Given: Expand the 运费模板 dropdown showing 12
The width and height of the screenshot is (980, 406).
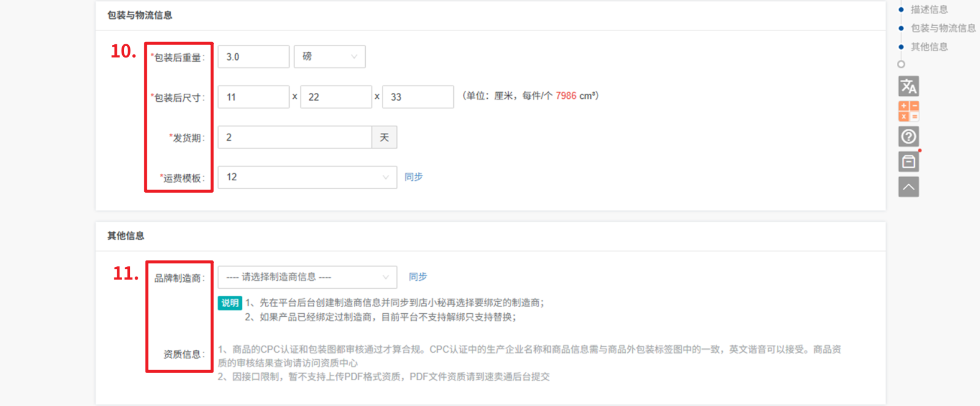Looking at the screenshot, I should tap(307, 177).
